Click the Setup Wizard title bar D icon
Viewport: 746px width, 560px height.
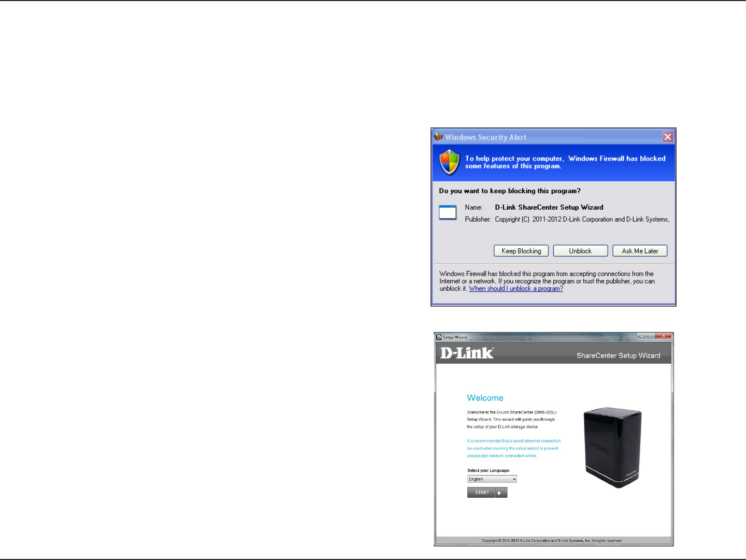click(439, 337)
